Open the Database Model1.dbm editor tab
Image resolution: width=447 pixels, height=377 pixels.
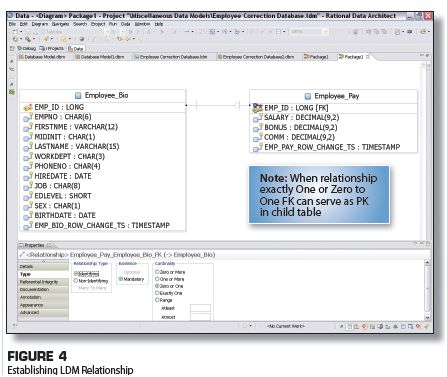pyautogui.click(x=100, y=57)
